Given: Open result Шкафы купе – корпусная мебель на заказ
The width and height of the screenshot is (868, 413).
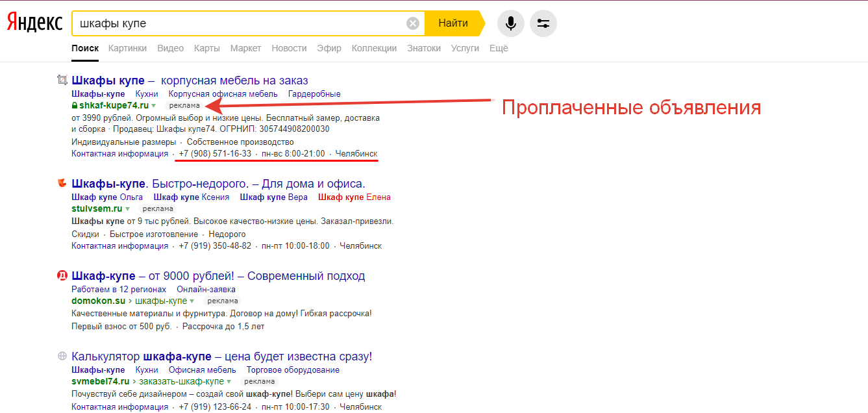Looking at the screenshot, I should tap(190, 81).
